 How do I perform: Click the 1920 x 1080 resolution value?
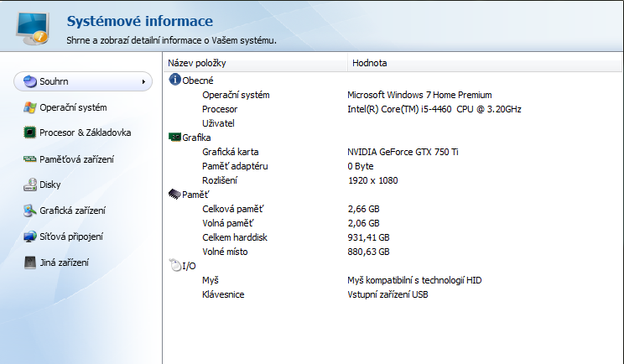coord(373,180)
